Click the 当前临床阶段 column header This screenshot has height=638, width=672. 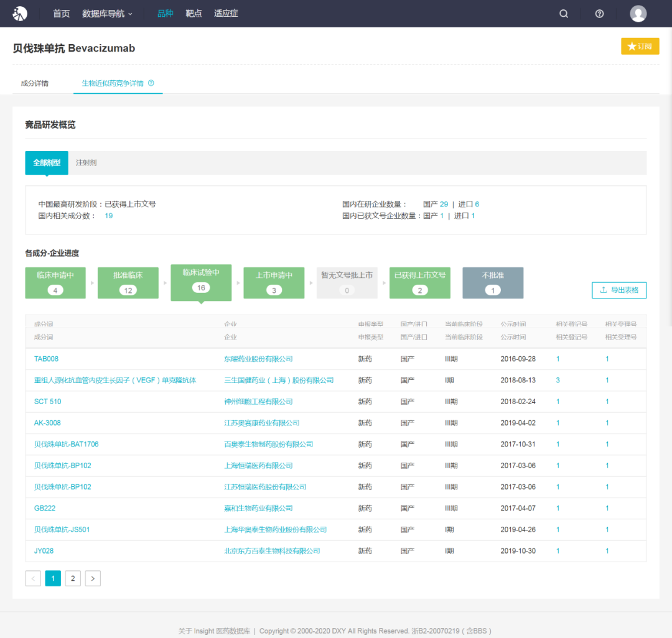click(x=464, y=337)
